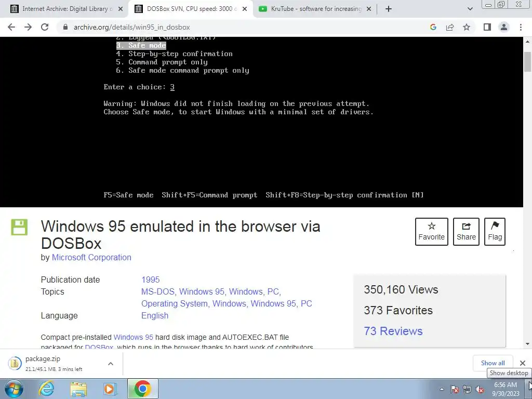Click the "350,160 Views" statistic
532x399 pixels.
401,289
